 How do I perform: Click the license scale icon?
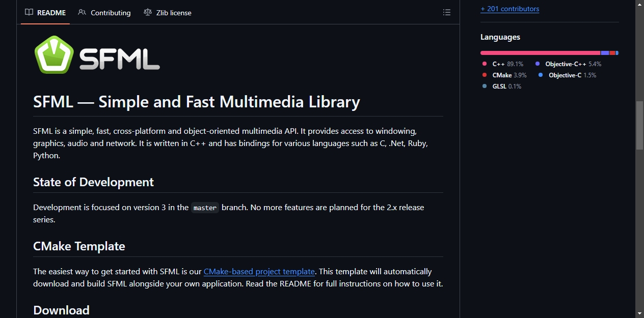[148, 12]
